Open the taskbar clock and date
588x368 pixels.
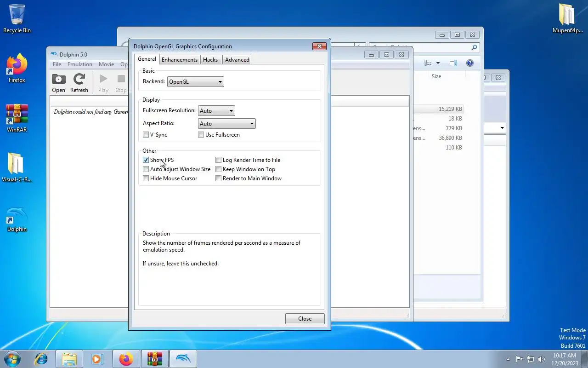pos(564,359)
